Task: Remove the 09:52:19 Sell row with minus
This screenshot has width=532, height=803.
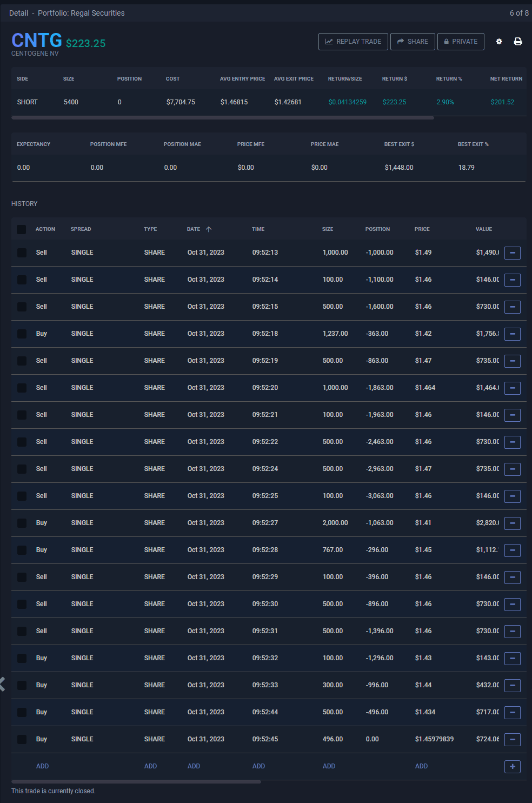Action: [x=513, y=361]
